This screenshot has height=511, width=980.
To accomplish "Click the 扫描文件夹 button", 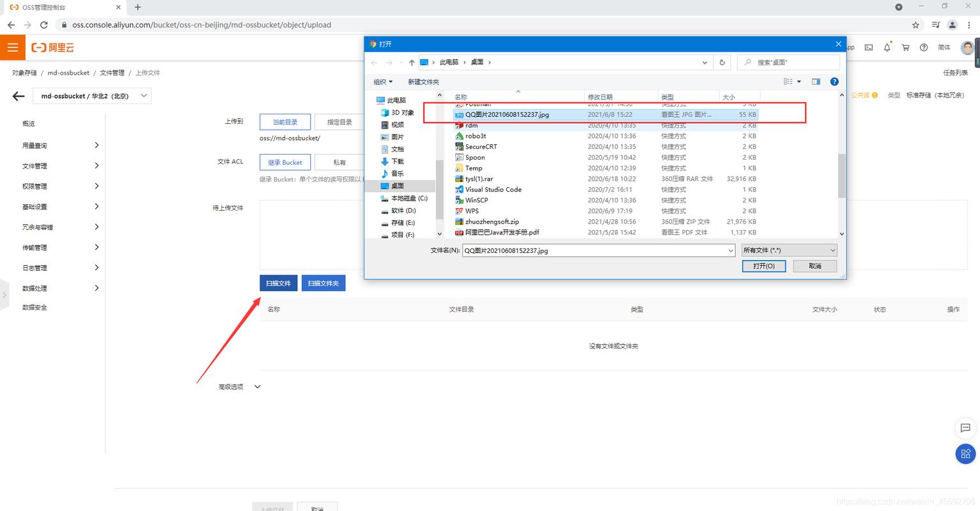I will [x=323, y=283].
